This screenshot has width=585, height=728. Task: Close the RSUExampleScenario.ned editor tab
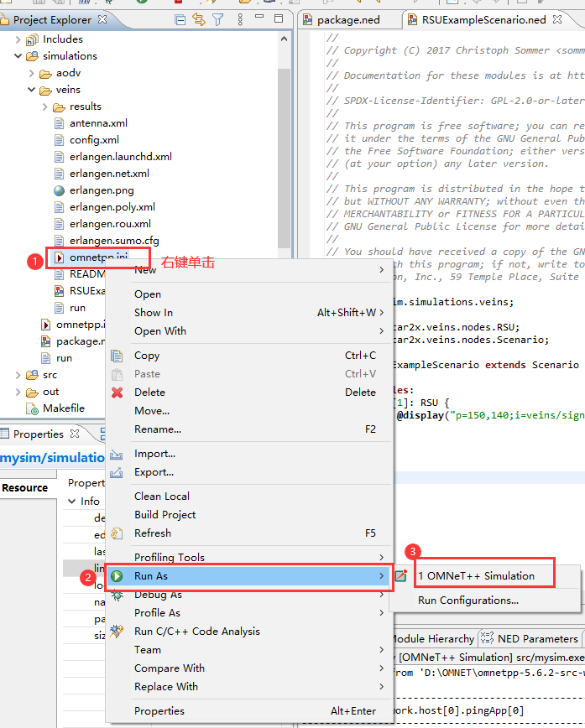557,19
